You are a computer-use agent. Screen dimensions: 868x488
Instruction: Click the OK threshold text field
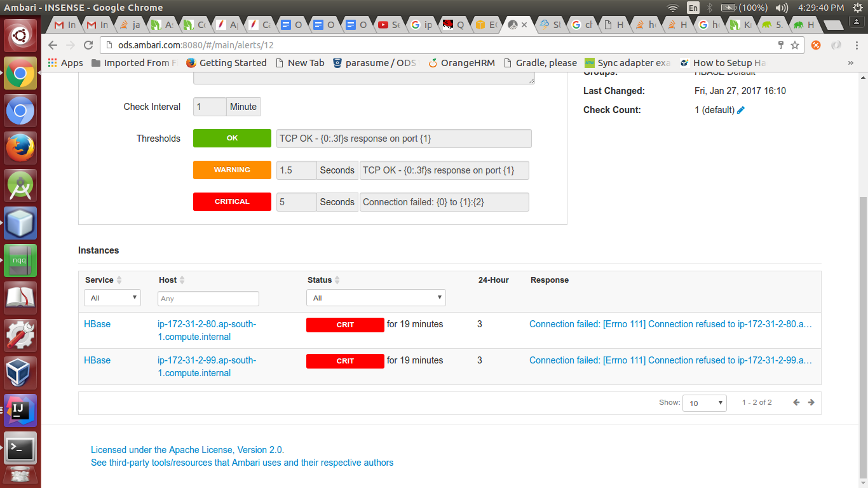click(x=404, y=139)
